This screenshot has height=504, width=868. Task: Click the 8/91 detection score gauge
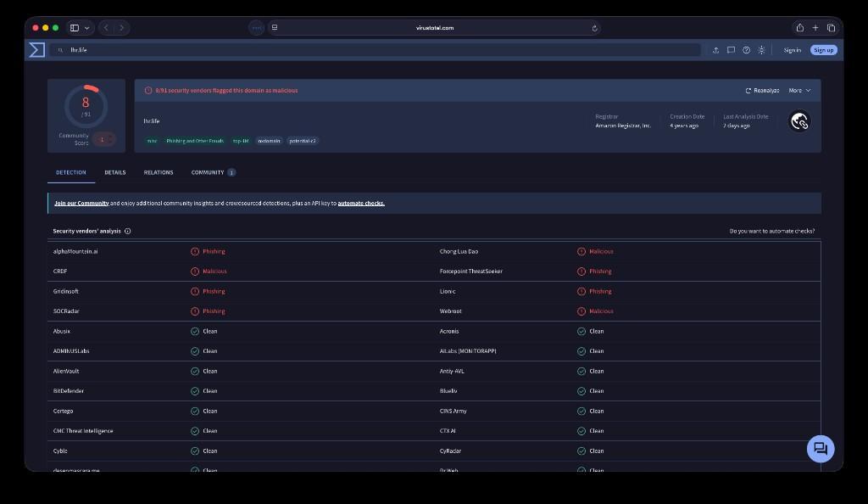click(x=86, y=106)
